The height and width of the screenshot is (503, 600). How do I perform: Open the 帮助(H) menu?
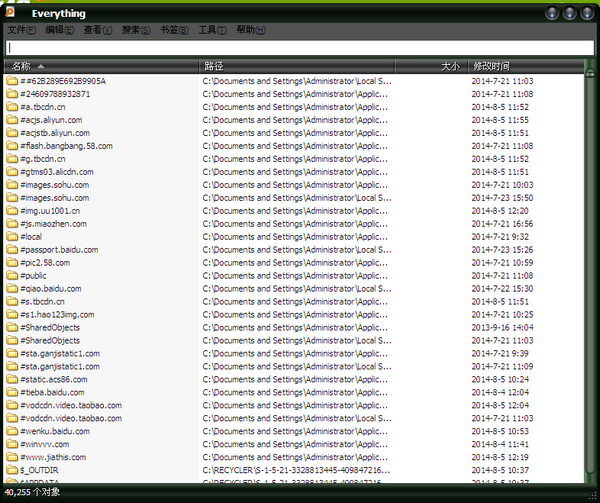pyautogui.click(x=251, y=30)
